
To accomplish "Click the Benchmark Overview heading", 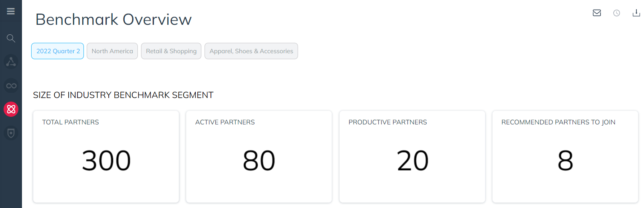I will coord(113,20).
